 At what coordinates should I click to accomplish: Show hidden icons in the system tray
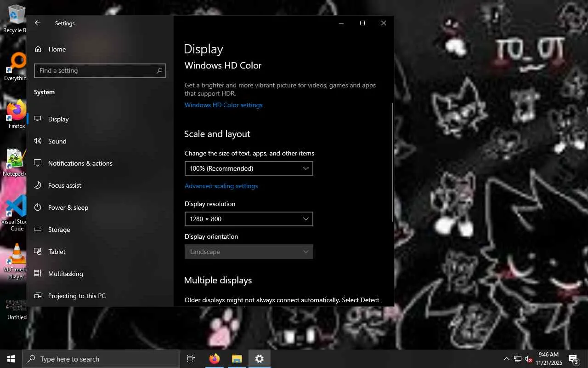[x=507, y=359]
